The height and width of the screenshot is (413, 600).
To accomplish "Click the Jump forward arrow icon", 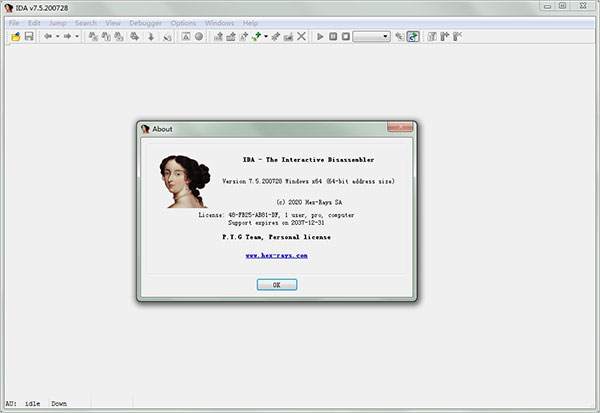I will (67, 36).
